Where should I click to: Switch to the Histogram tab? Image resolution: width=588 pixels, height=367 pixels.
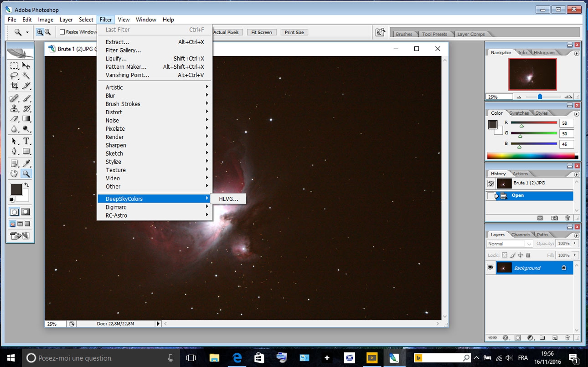point(544,53)
